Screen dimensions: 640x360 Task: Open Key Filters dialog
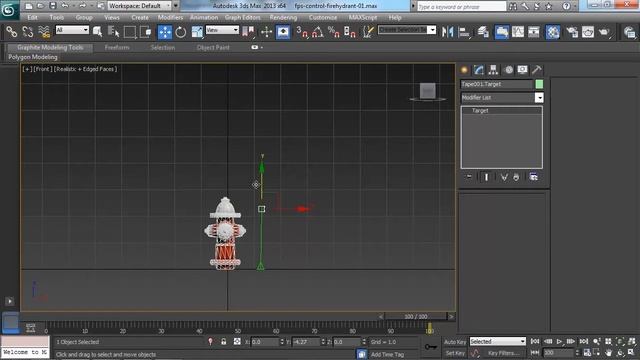[503, 353]
